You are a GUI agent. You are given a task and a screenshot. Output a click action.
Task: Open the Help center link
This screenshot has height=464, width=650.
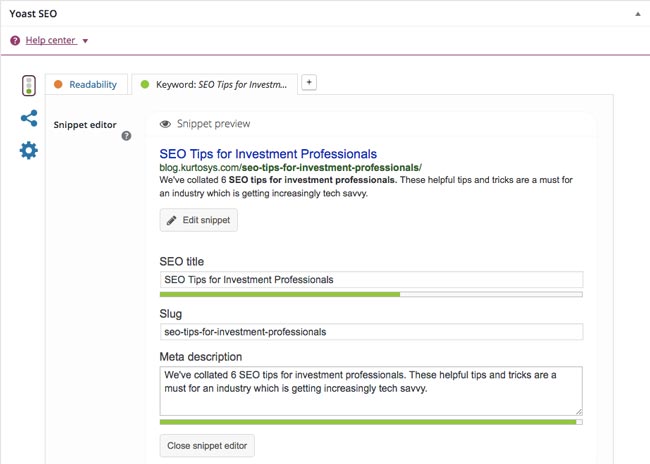[x=49, y=41]
